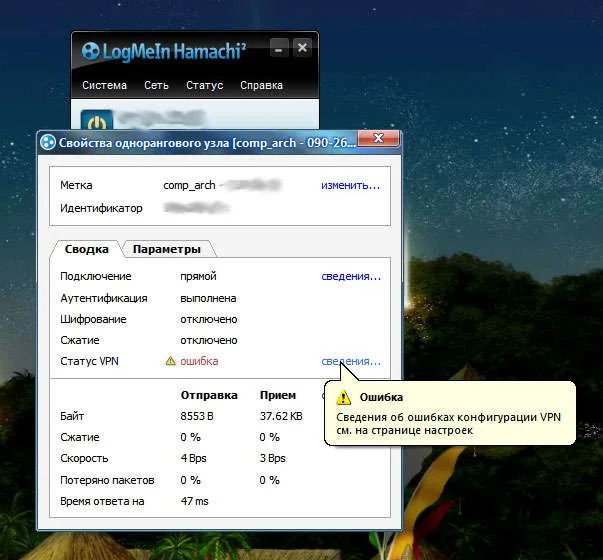Close the LogMeIn Hamachi main window

click(x=302, y=48)
